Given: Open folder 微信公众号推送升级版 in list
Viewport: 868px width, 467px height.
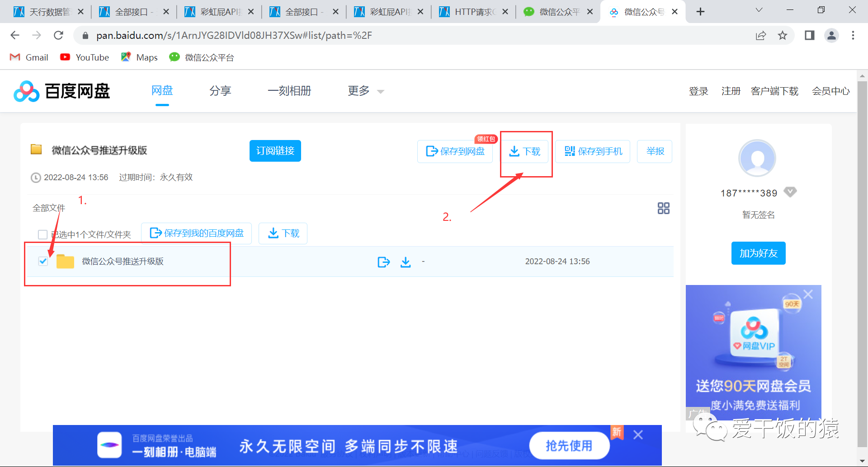Looking at the screenshot, I should click(123, 262).
